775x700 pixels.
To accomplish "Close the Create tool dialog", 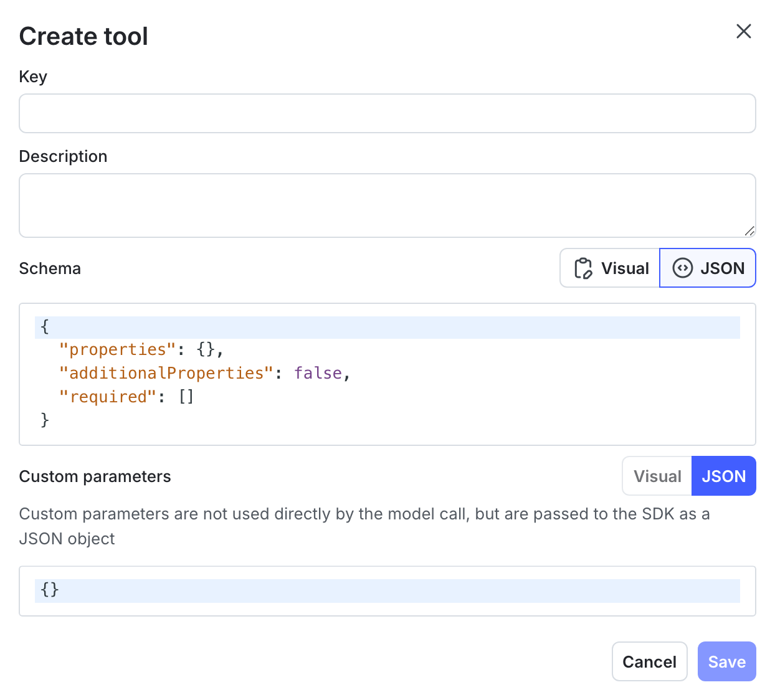I will 744,31.
